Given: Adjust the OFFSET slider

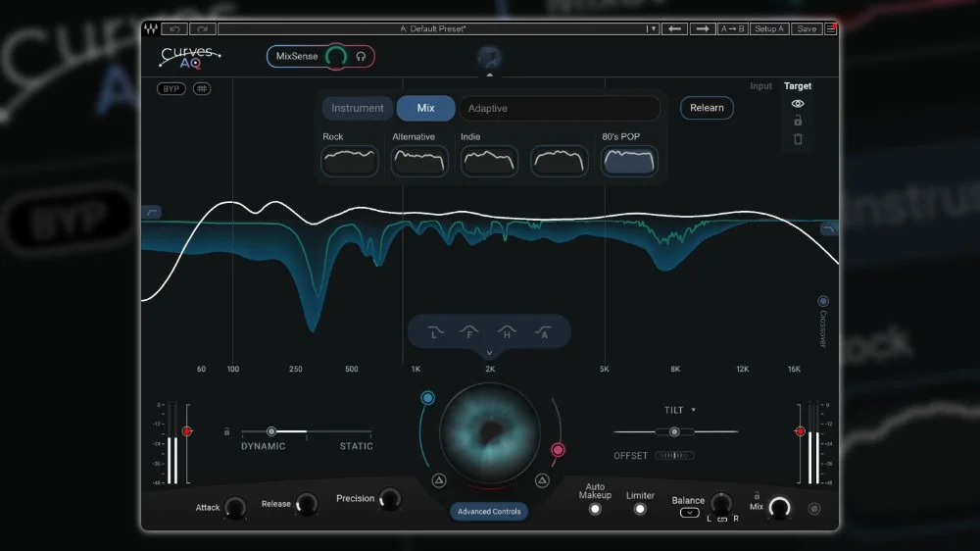Looking at the screenshot, I should point(674,455).
